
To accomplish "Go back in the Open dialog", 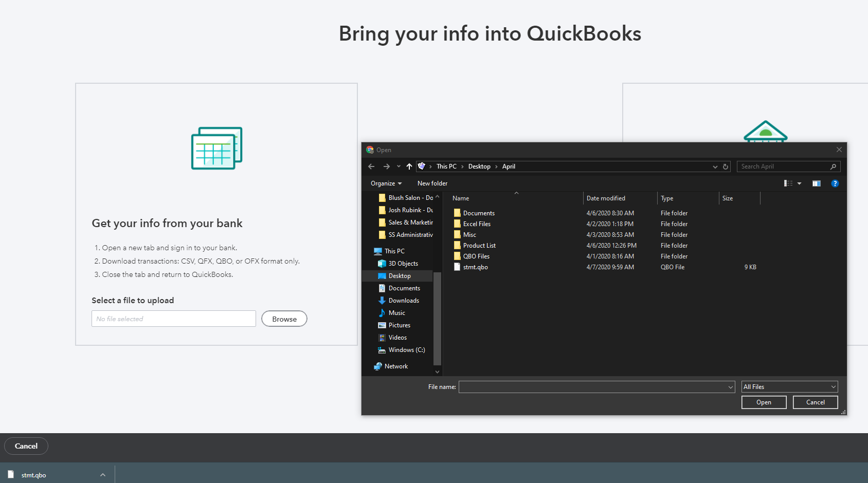I will (x=371, y=166).
